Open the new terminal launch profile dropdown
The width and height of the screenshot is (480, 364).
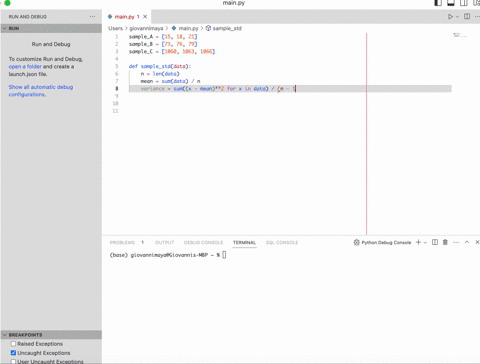(x=425, y=243)
